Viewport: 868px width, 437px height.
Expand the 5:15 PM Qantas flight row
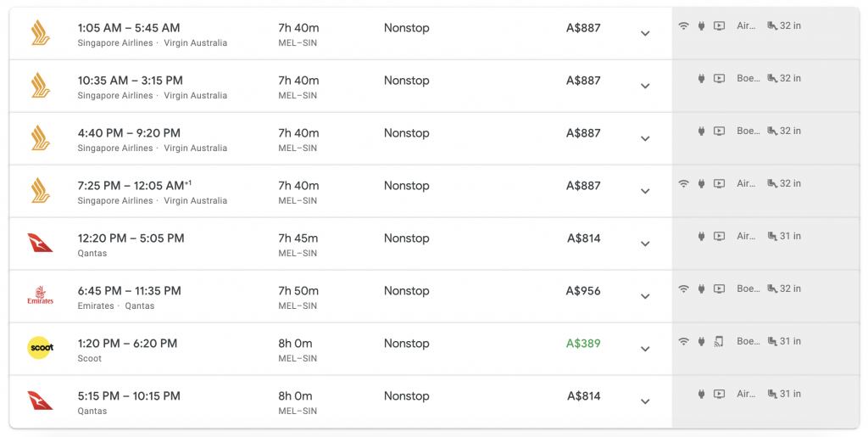(x=645, y=401)
